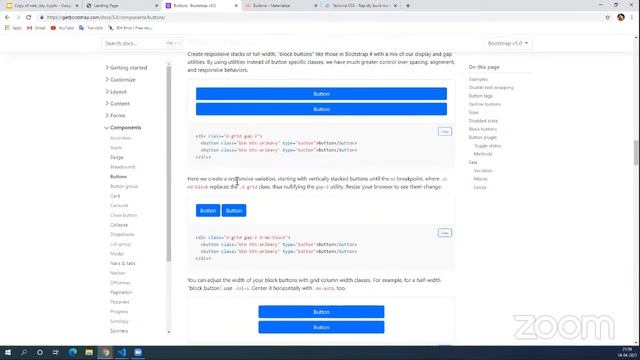
Task: Open the Gmail bookmark
Action: point(36,28)
